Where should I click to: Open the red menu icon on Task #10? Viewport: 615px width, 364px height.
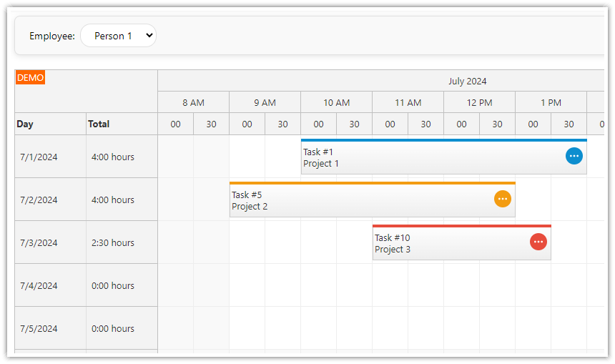(x=538, y=242)
